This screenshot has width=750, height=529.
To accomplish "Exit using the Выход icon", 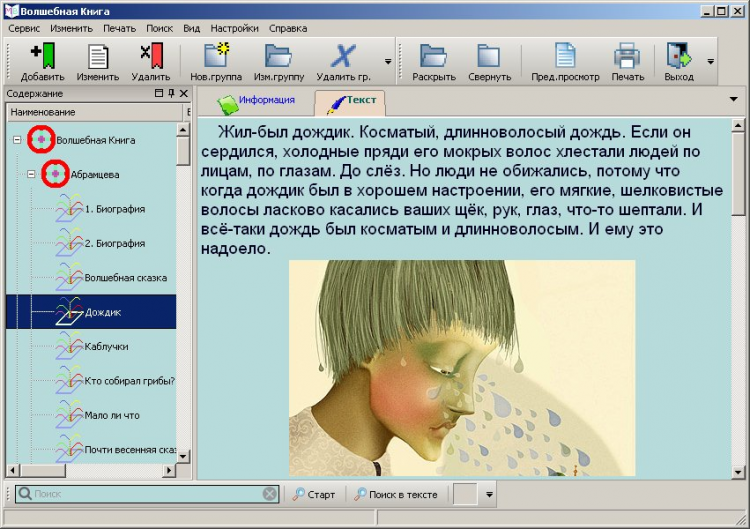I will click(x=679, y=55).
